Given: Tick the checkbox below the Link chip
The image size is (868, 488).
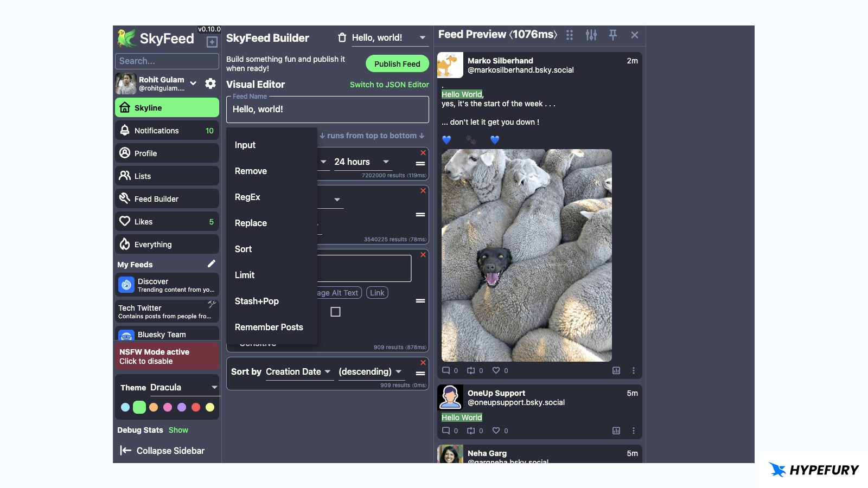Looking at the screenshot, I should pyautogui.click(x=336, y=312).
